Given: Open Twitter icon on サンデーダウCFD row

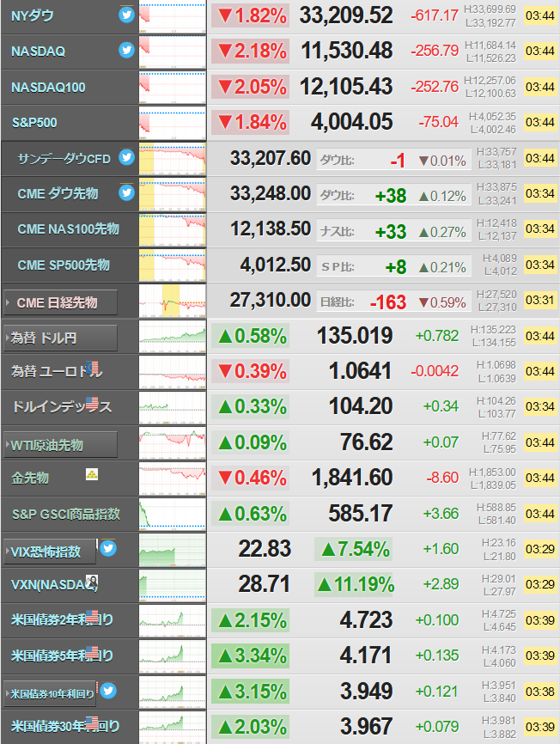Looking at the screenshot, I should [x=126, y=157].
